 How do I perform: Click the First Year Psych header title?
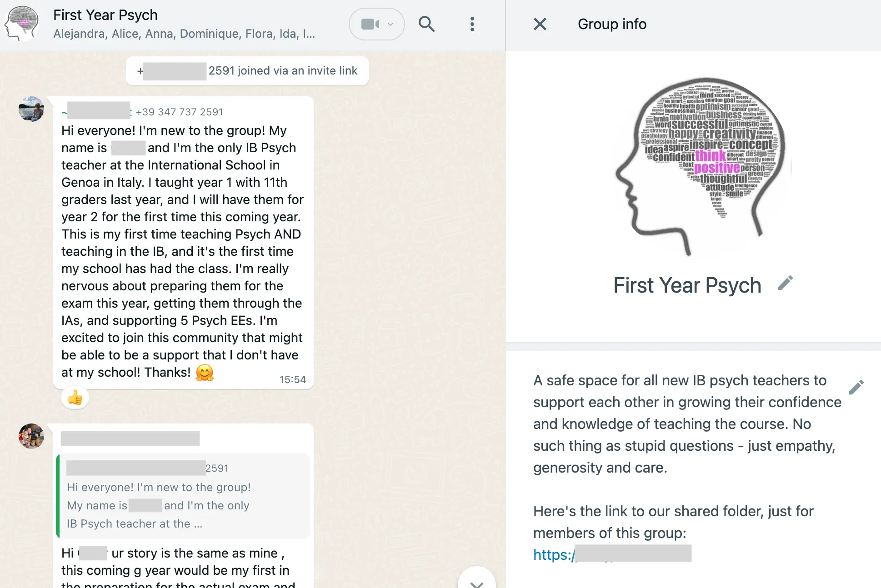point(105,15)
